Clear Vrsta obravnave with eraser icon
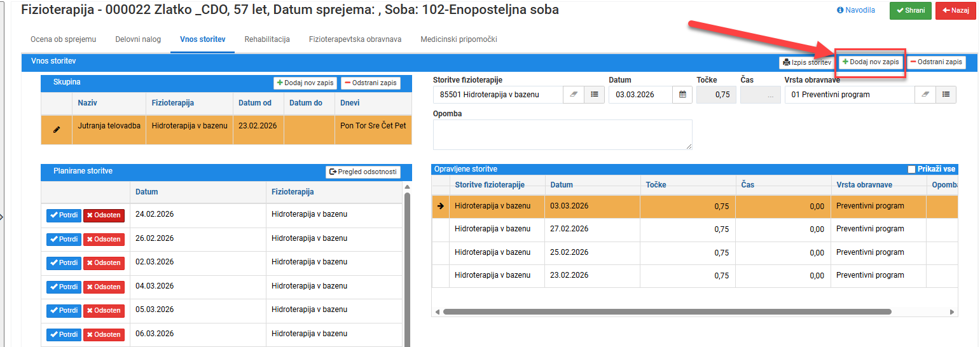The height and width of the screenshot is (347, 980). click(925, 94)
